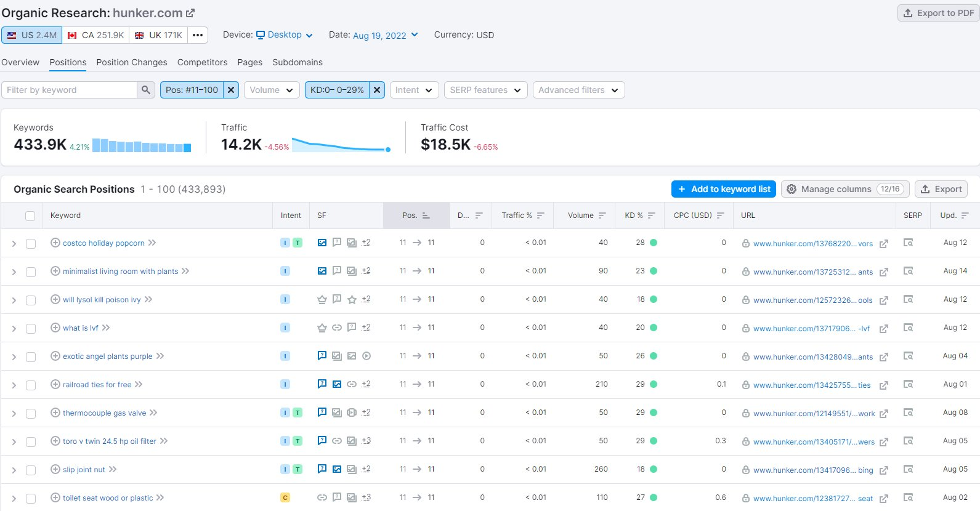Open the more countries ellipsis button
Image resolution: width=980 pixels, height=511 pixels.
pyautogui.click(x=198, y=35)
